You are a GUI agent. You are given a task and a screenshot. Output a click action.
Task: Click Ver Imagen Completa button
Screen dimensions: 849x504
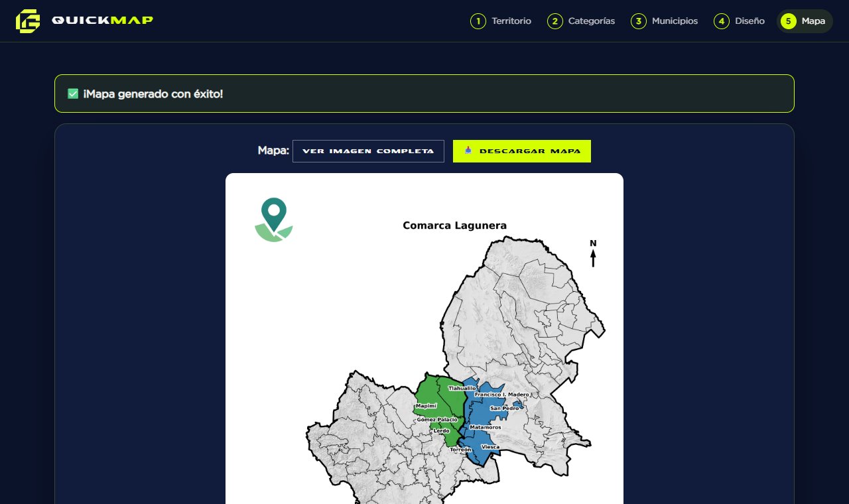click(x=368, y=151)
